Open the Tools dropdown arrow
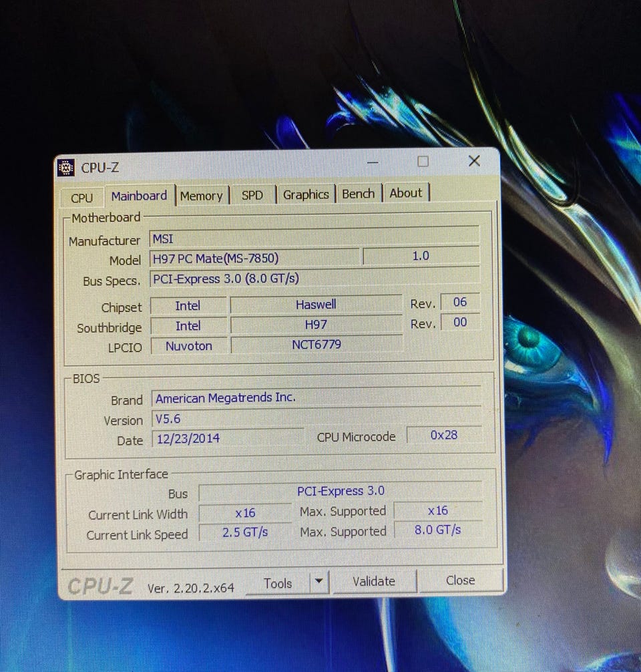 point(318,582)
